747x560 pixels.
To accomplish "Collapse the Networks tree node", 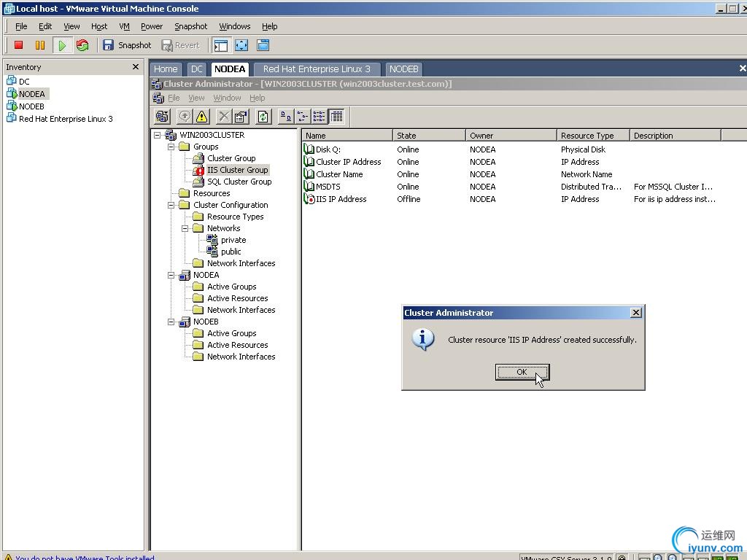I will pyautogui.click(x=185, y=228).
